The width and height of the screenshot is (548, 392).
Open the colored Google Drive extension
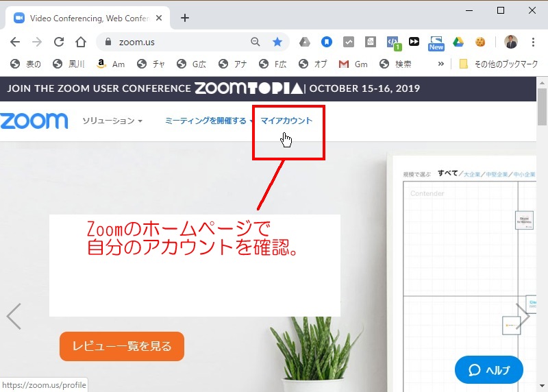coord(458,42)
